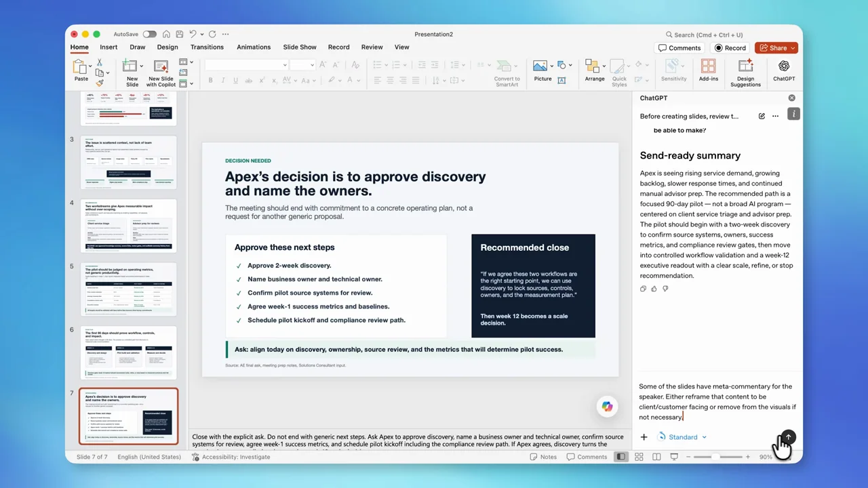This screenshot has height=488, width=868.
Task: Start a new chat with the edit icon
Action: [762, 116]
